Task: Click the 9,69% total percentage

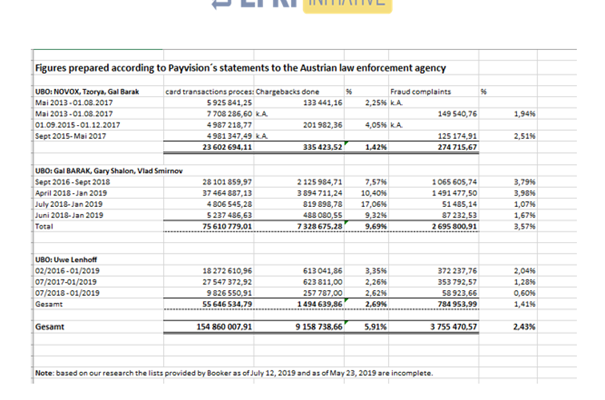Action: click(376, 226)
